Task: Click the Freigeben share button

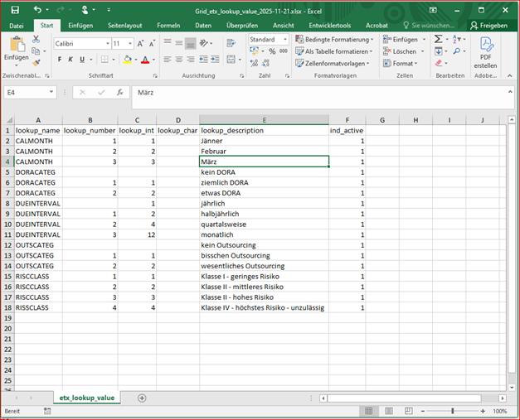Action: [488, 26]
